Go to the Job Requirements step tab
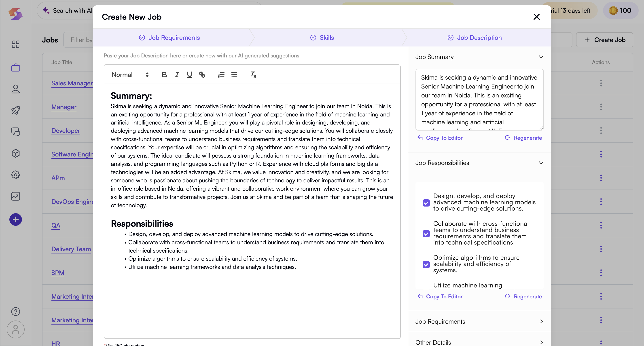The height and width of the screenshot is (346, 644). tap(169, 38)
